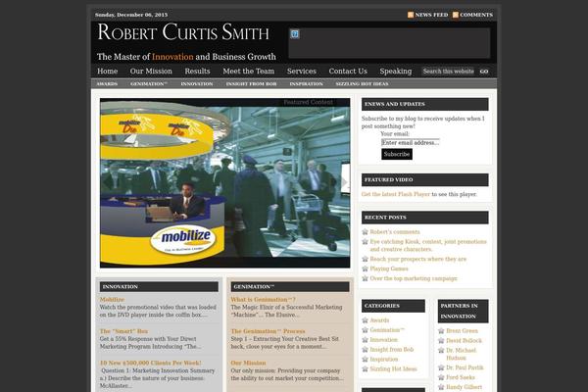Click star icon beside Awards category
The height and width of the screenshot is (392, 588).
point(365,320)
